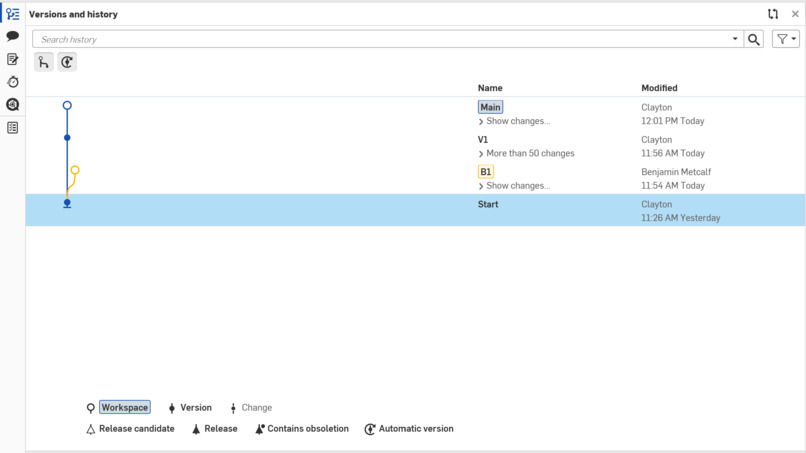Open the stopwatch performance sidebar icon
The height and width of the screenshot is (453, 806).
coord(13,82)
